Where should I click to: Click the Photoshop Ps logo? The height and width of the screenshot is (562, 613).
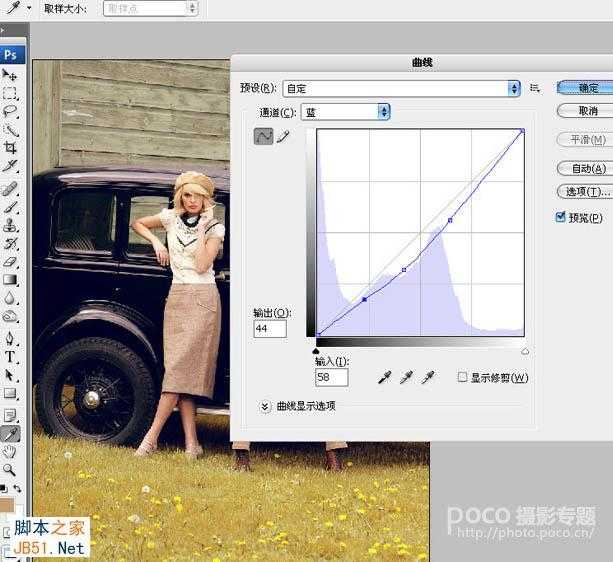coord(12,55)
